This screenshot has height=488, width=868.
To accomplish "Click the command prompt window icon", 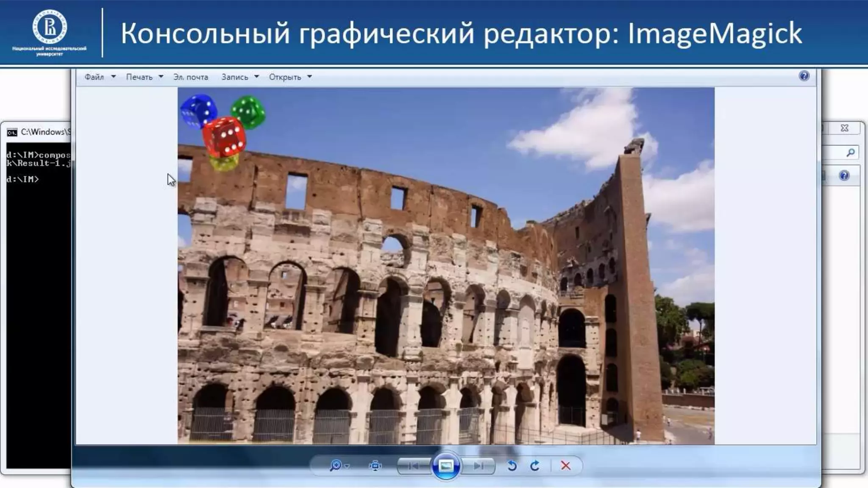I will (x=12, y=133).
